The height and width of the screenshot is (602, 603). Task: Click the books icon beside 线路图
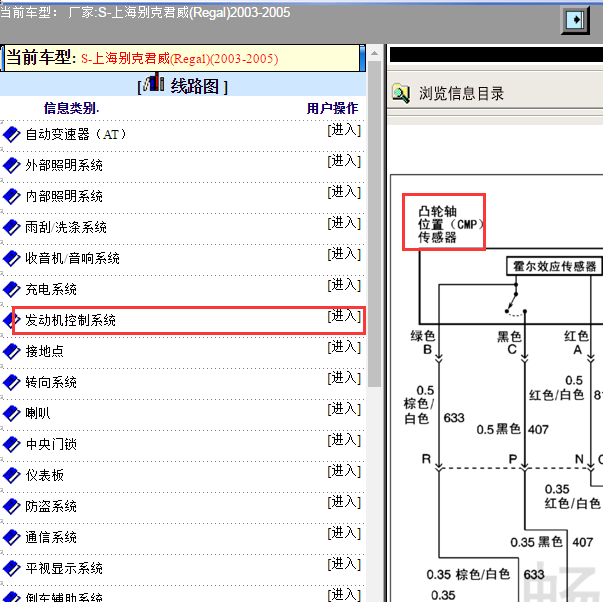pos(155,82)
